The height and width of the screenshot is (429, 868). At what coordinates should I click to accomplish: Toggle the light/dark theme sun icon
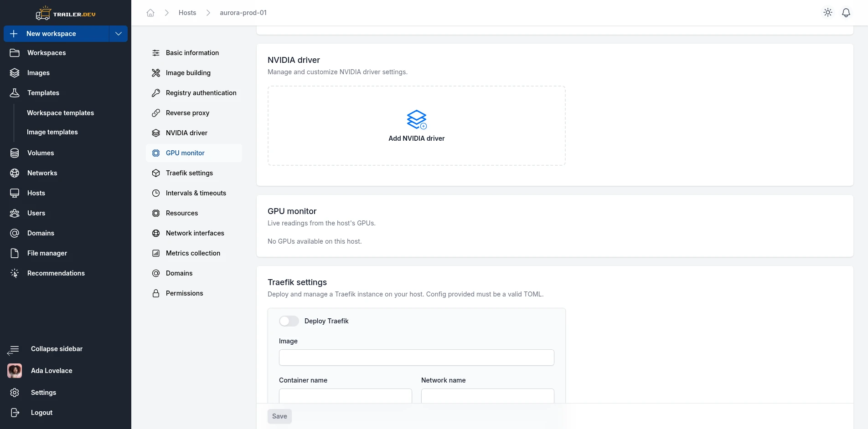[x=828, y=13]
